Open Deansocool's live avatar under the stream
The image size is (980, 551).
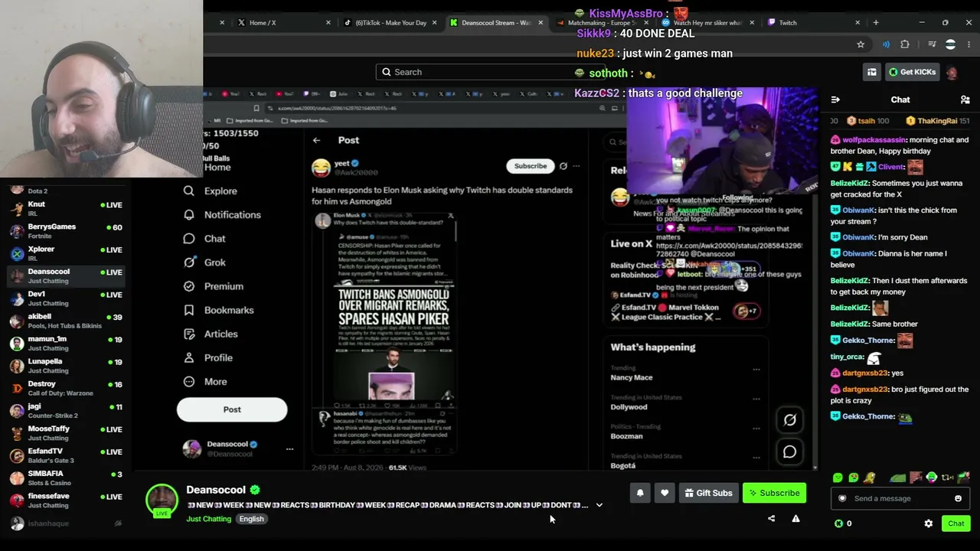click(x=162, y=500)
